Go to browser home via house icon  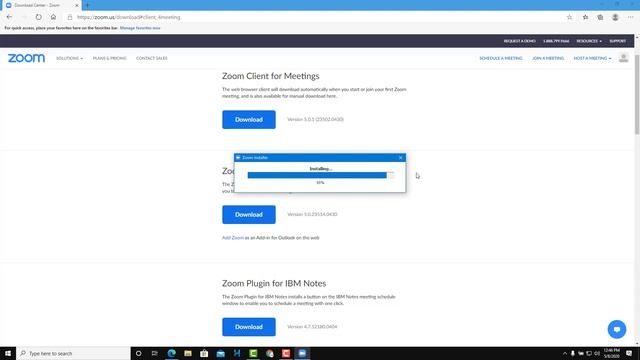[x=53, y=17]
